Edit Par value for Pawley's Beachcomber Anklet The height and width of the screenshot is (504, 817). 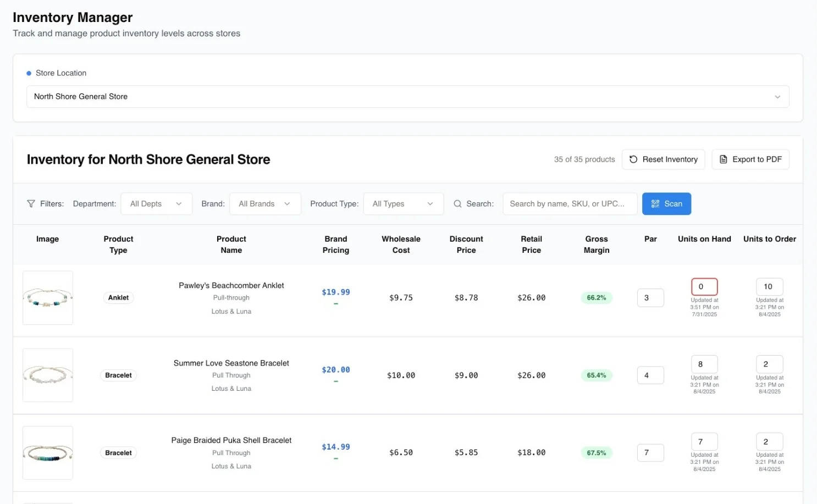pos(650,298)
